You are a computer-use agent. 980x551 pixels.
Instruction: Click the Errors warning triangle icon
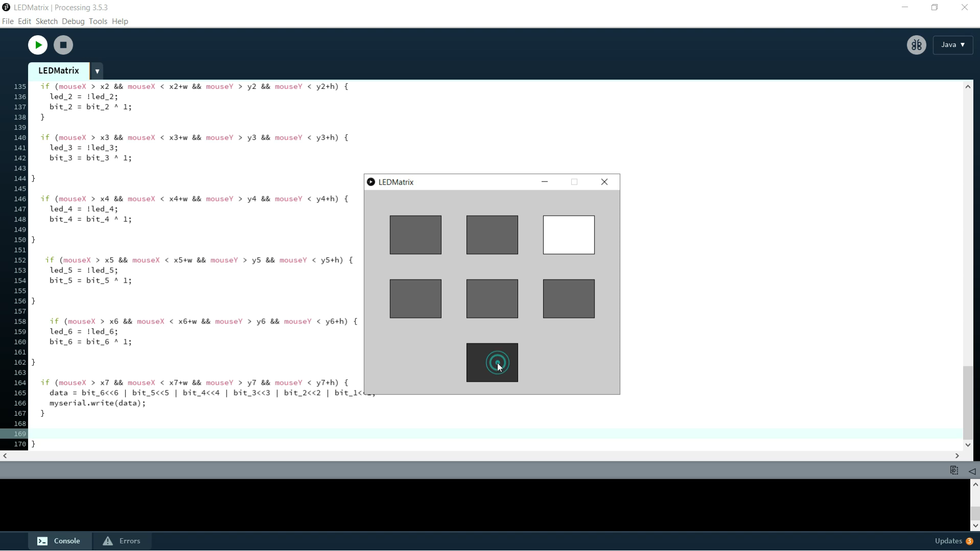point(108,541)
